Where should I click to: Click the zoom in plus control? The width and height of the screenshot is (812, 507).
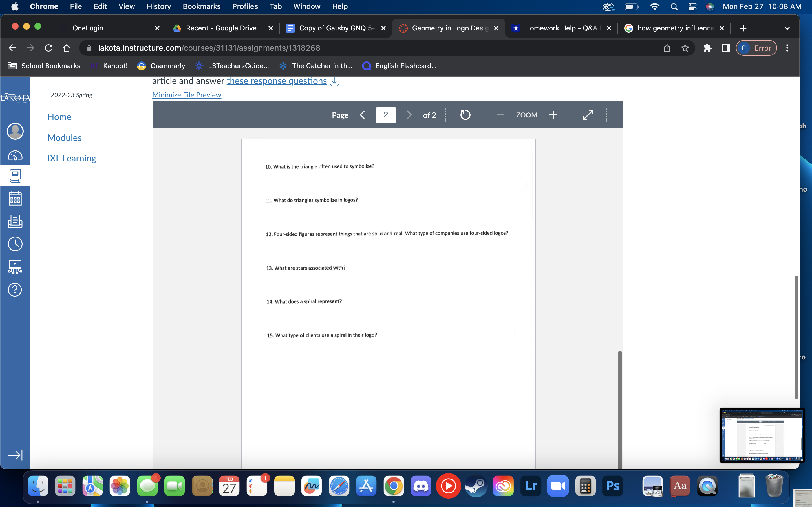553,115
